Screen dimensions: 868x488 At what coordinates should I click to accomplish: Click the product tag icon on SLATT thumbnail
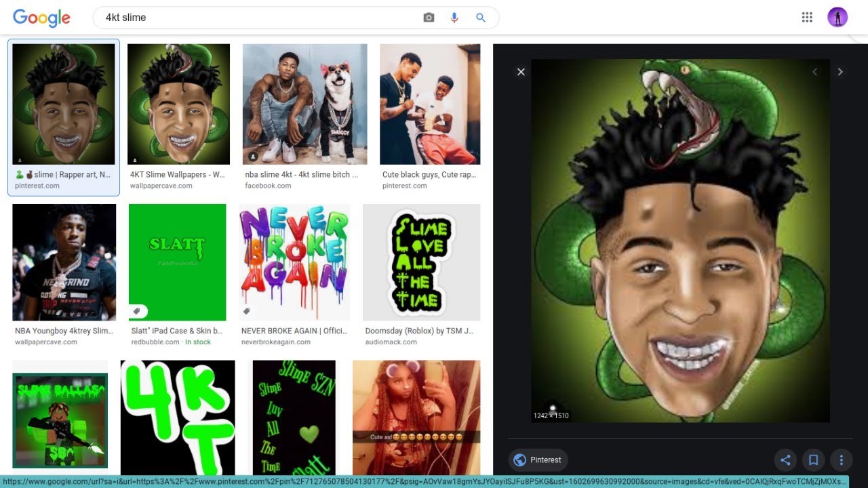[136, 312]
